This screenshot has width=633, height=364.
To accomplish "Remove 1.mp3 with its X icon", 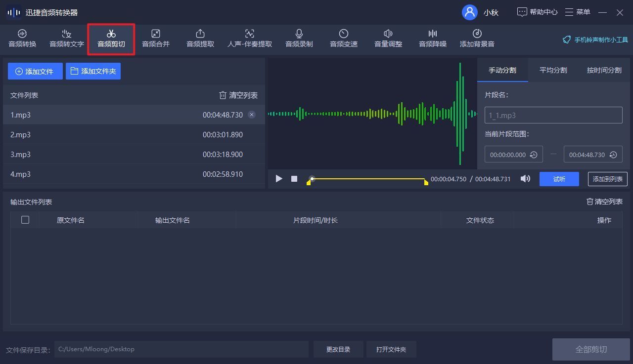I will [x=252, y=115].
